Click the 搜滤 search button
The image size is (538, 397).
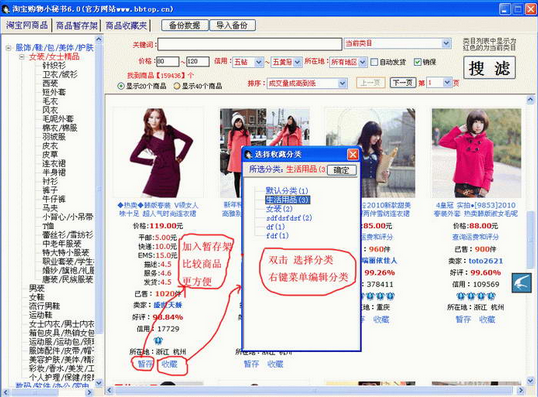[x=489, y=68]
